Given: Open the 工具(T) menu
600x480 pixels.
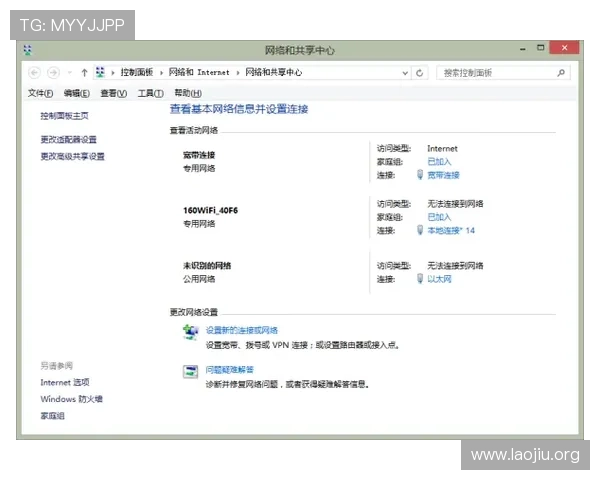Looking at the screenshot, I should coord(150,93).
